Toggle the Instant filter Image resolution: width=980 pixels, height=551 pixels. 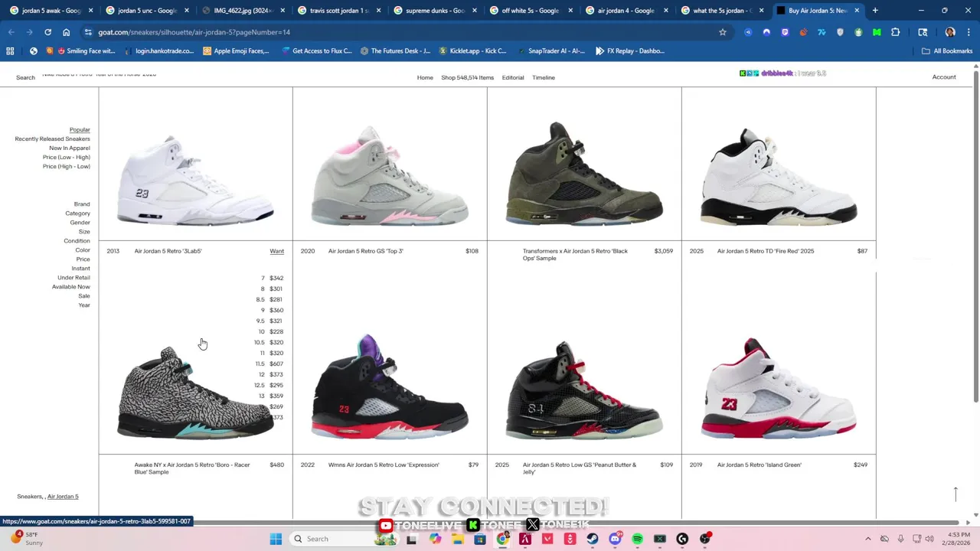tap(80, 269)
